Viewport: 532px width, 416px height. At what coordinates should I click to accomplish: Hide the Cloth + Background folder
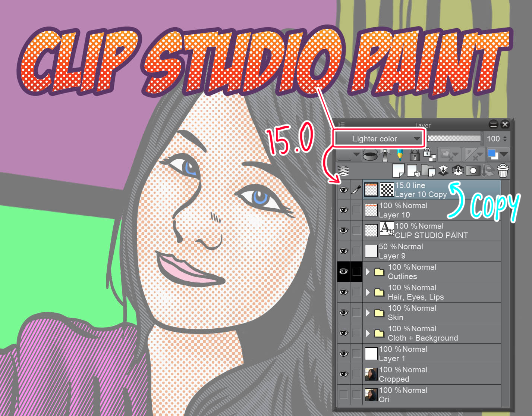coord(343,333)
